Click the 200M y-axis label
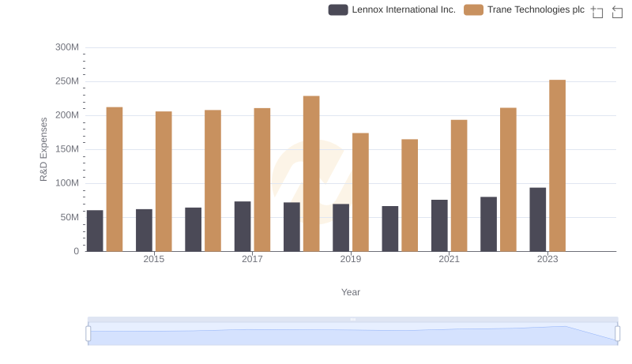632x364 pixels. coord(67,115)
